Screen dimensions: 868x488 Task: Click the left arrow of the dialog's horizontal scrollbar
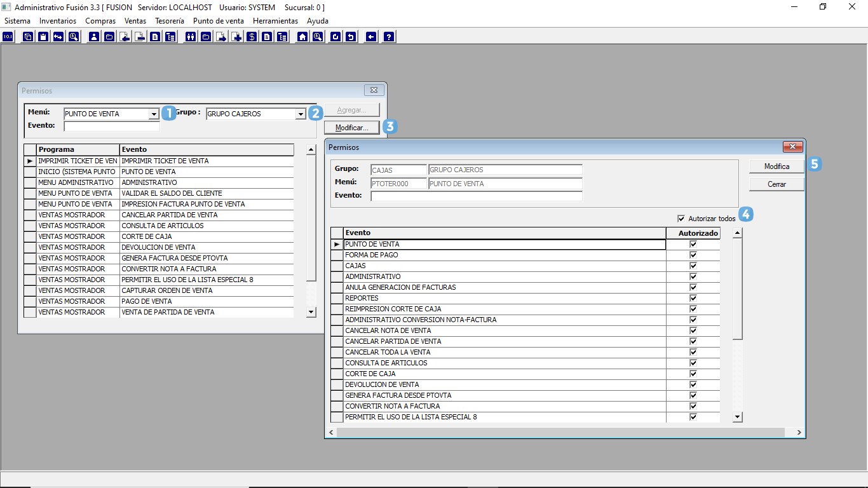coord(331,433)
